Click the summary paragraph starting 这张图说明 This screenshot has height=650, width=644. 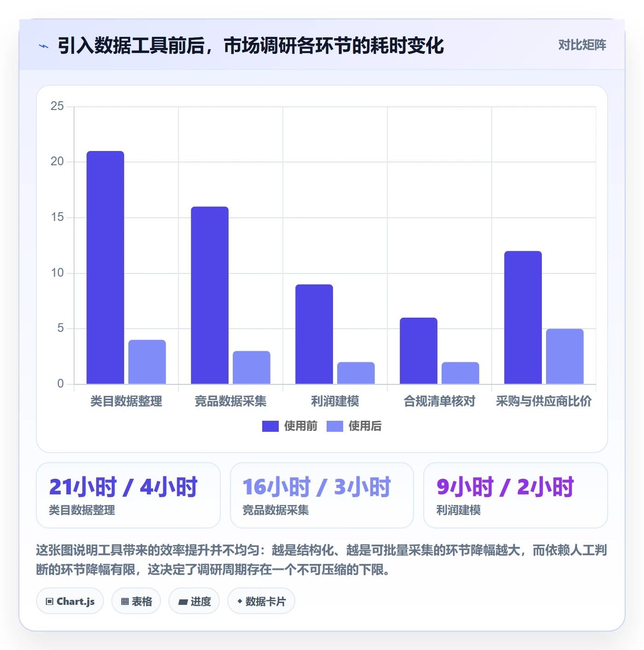click(322, 560)
